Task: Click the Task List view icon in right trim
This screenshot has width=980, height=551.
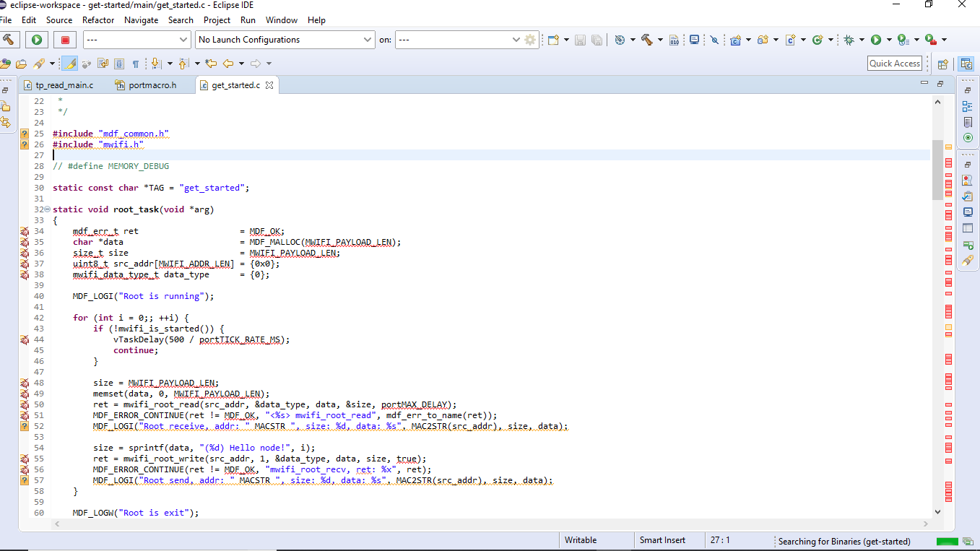Action: click(x=968, y=122)
